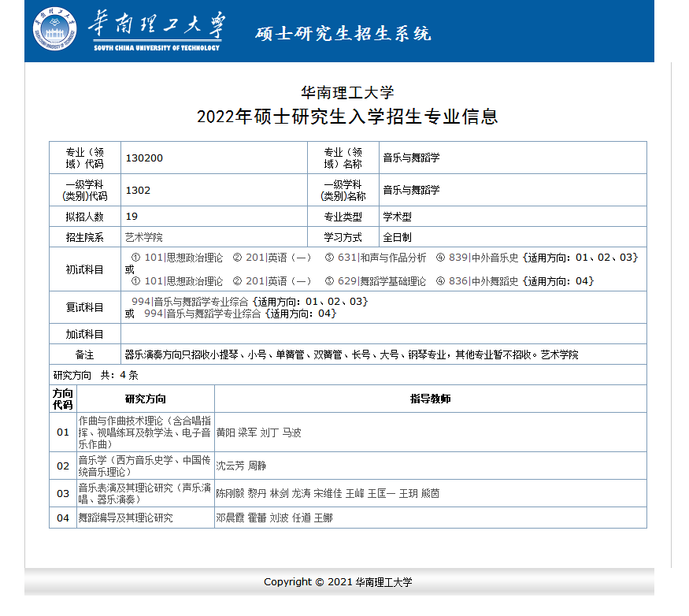Click the 硕士研究生招生系统 header title

[x=343, y=34]
